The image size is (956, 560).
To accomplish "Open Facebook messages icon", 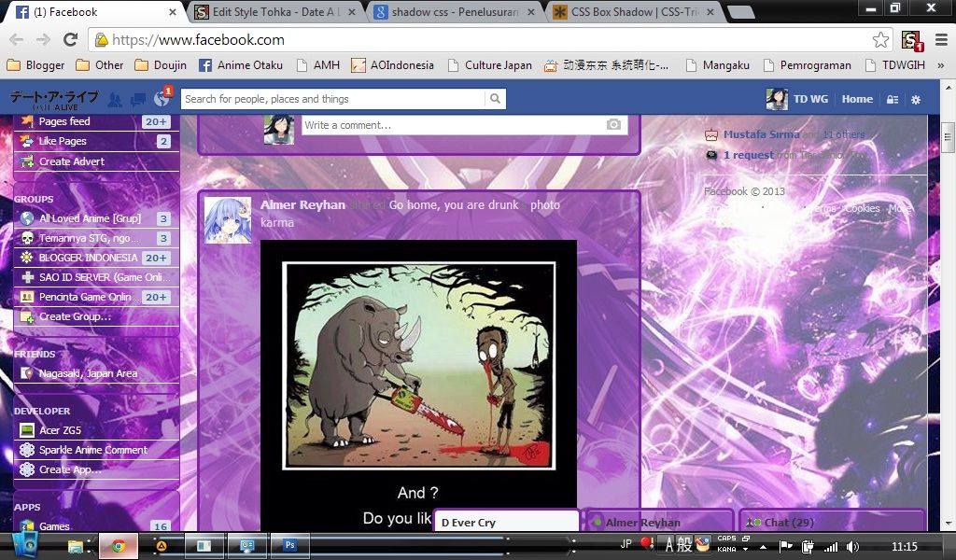I will [138, 99].
